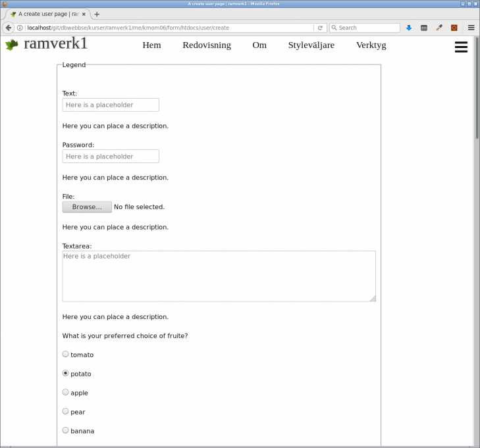Select the potato radio button
Viewport: 480px width, 448px height.
pos(65,373)
